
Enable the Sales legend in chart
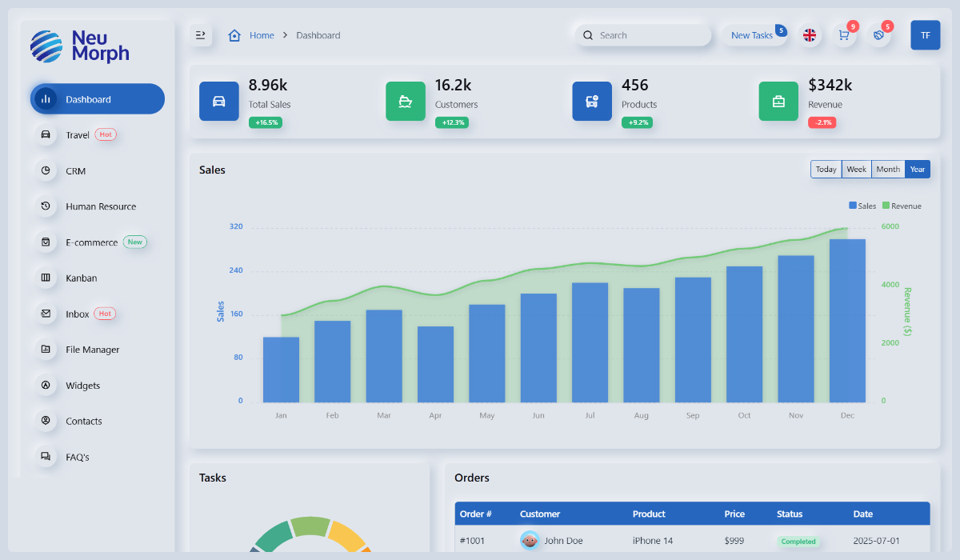(862, 206)
